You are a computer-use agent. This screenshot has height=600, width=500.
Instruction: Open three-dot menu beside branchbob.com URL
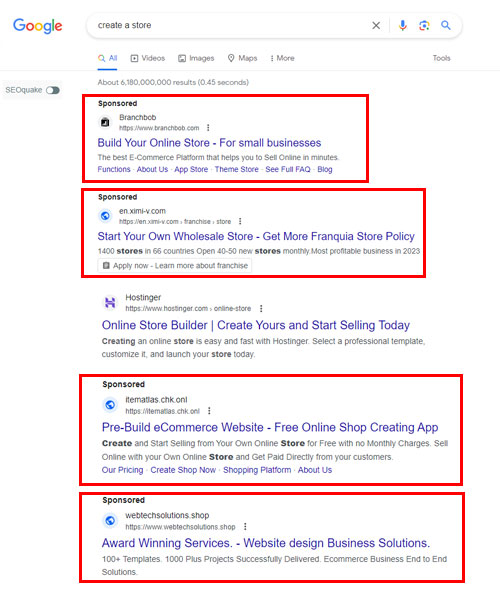pos(208,128)
